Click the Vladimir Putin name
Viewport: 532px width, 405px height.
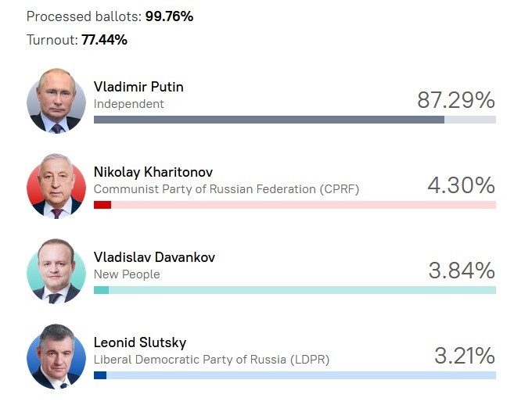(138, 87)
